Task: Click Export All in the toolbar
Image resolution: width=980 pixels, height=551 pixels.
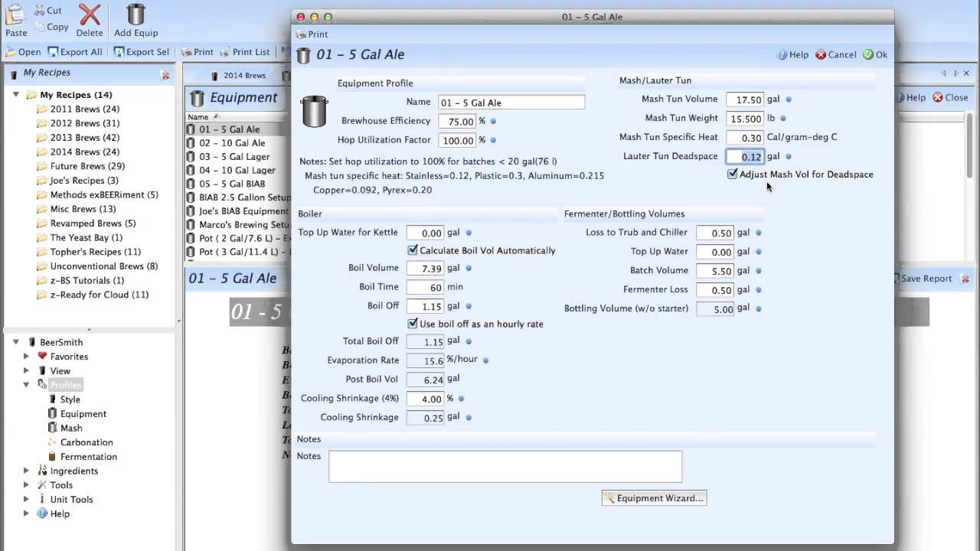Action: coord(75,52)
